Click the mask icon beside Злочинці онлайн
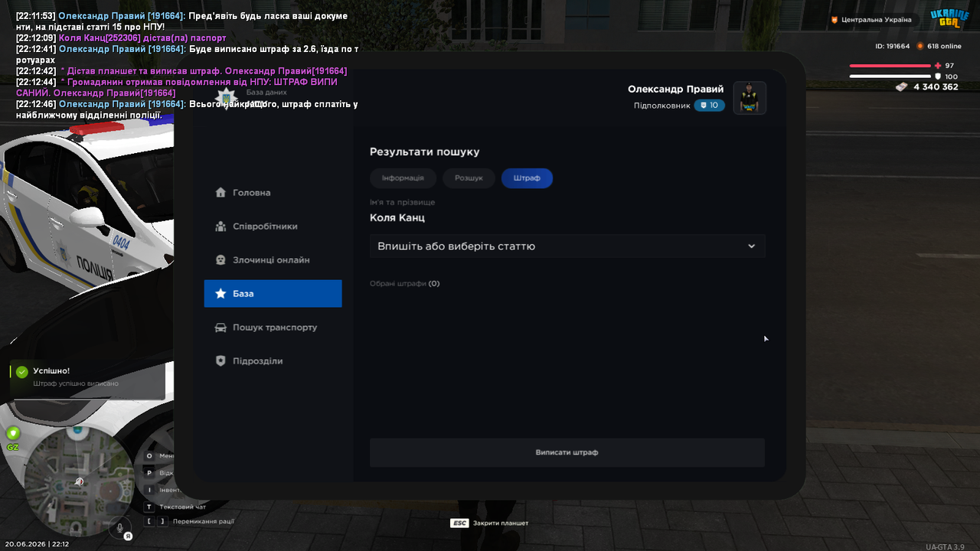 pos(220,260)
